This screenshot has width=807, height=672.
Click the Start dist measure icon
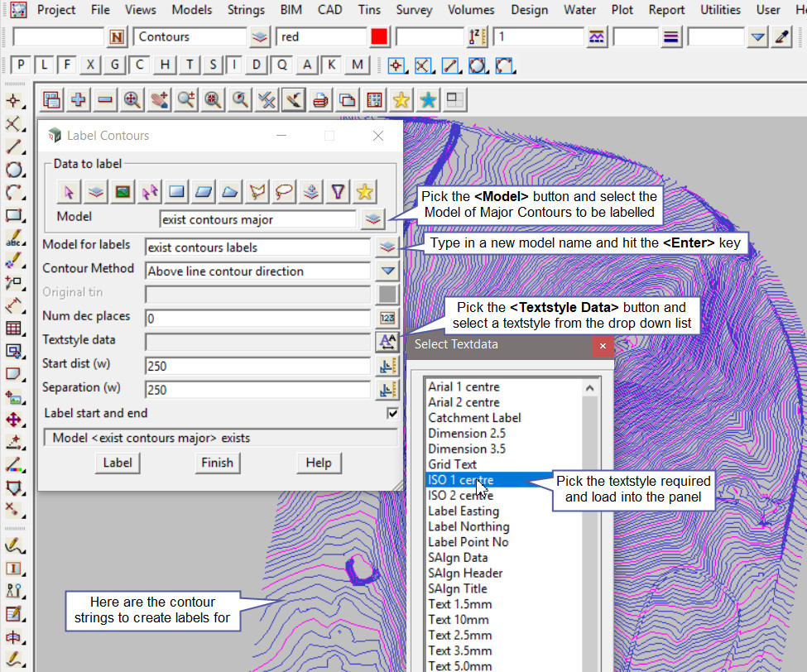(x=387, y=365)
